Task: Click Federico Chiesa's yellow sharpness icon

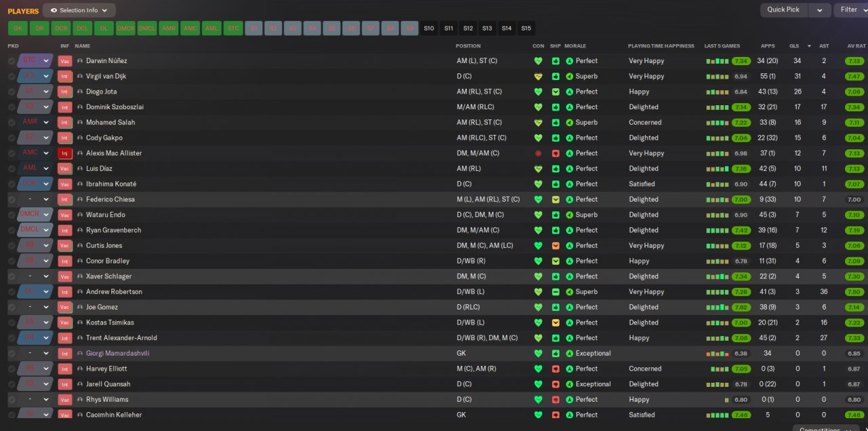Action: pos(555,200)
